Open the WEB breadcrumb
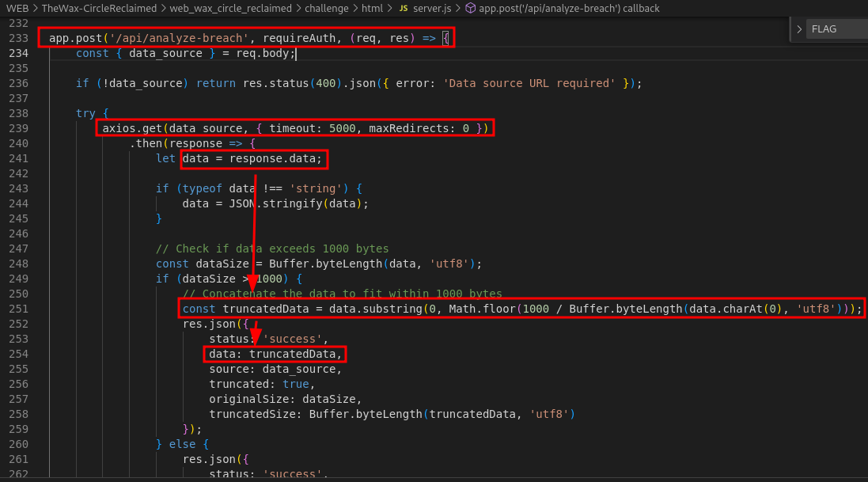The image size is (868, 482). click(17, 8)
